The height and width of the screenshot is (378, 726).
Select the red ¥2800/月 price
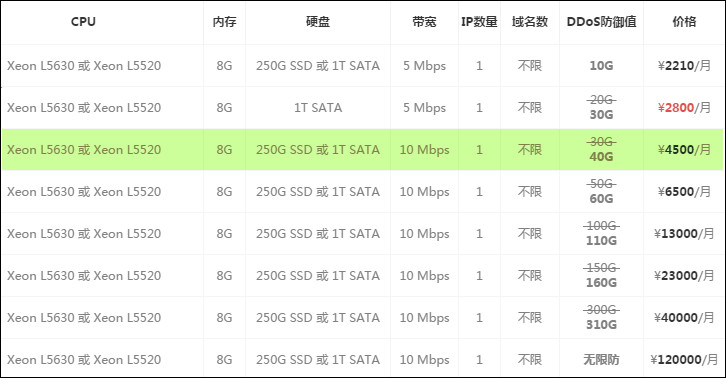pos(684,108)
